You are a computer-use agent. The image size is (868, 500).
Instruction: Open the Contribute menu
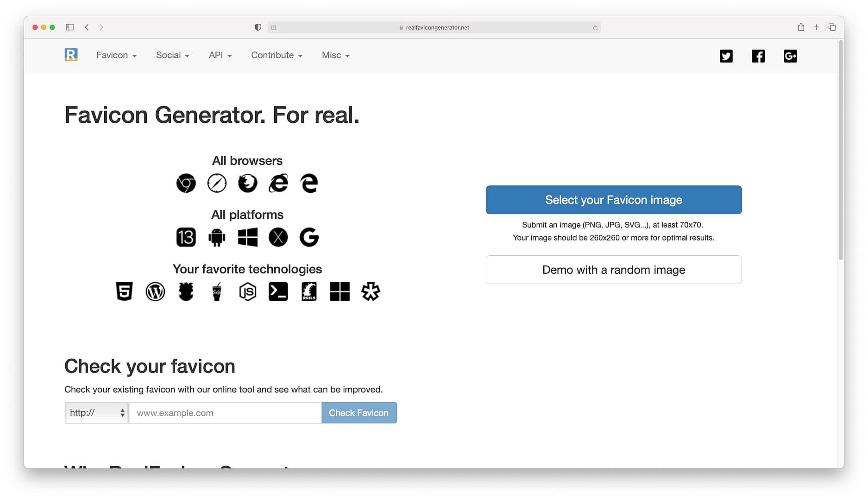[277, 55]
